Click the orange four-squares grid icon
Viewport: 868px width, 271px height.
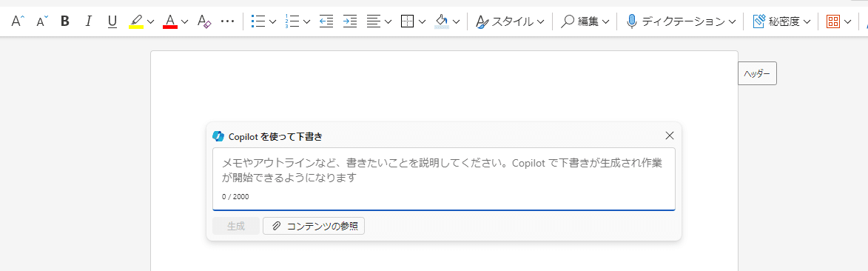pyautogui.click(x=832, y=21)
